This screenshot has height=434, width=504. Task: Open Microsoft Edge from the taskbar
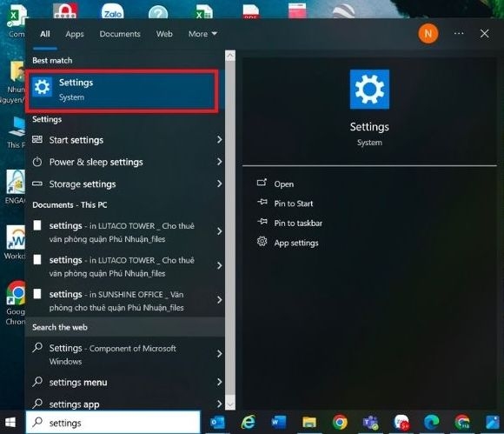(x=431, y=422)
